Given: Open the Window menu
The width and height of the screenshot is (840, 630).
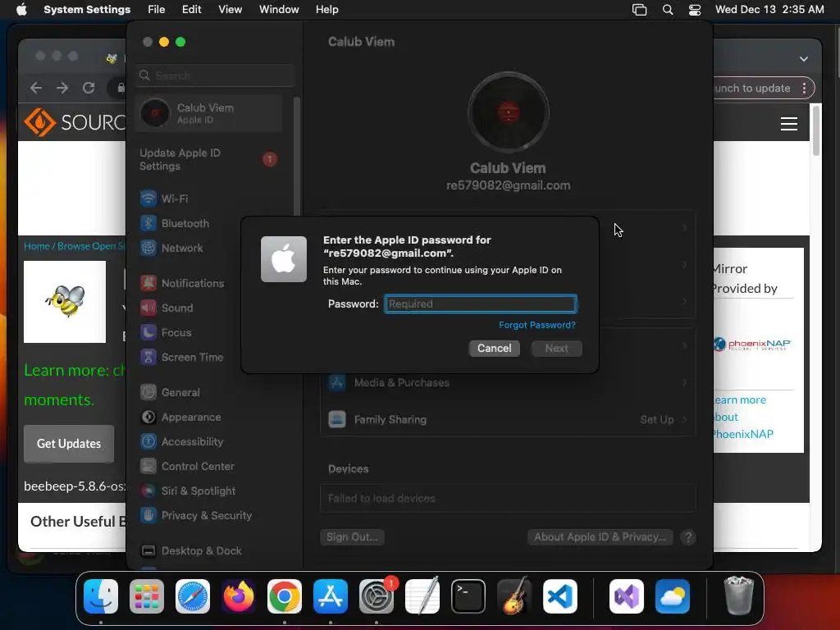Looking at the screenshot, I should [279, 10].
